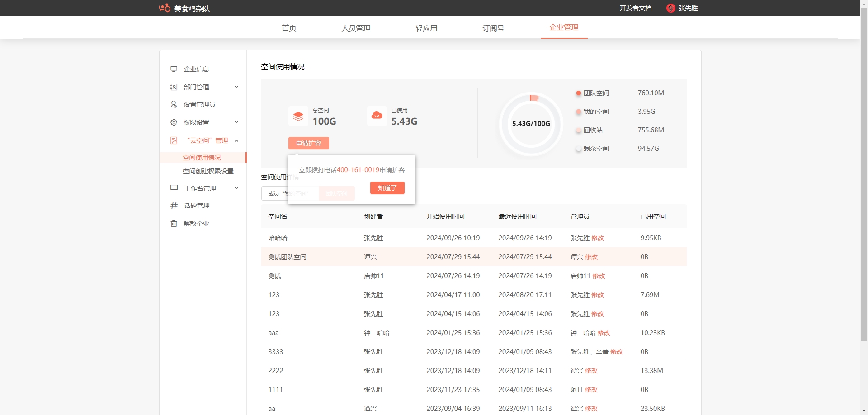Open 开发者文档 link

636,8
